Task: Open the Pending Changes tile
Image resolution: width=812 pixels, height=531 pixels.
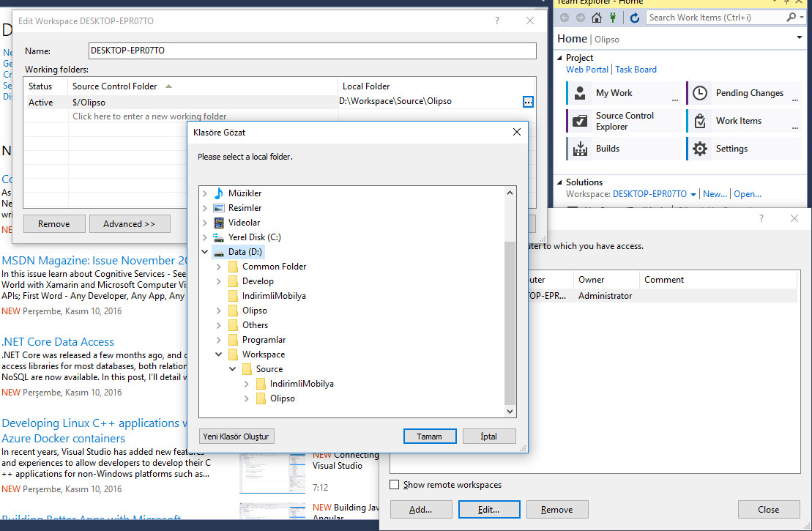Action: coord(744,93)
